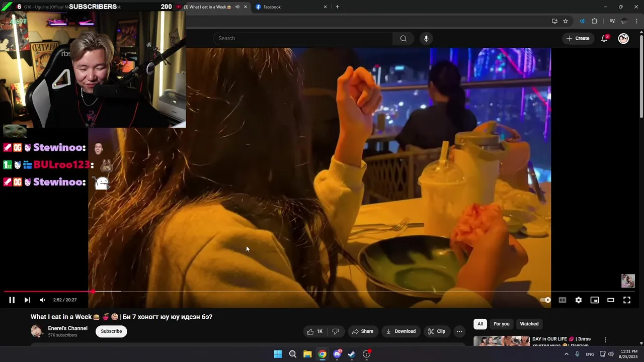Share this video
Image resolution: width=644 pixels, height=362 pixels.
click(x=363, y=331)
